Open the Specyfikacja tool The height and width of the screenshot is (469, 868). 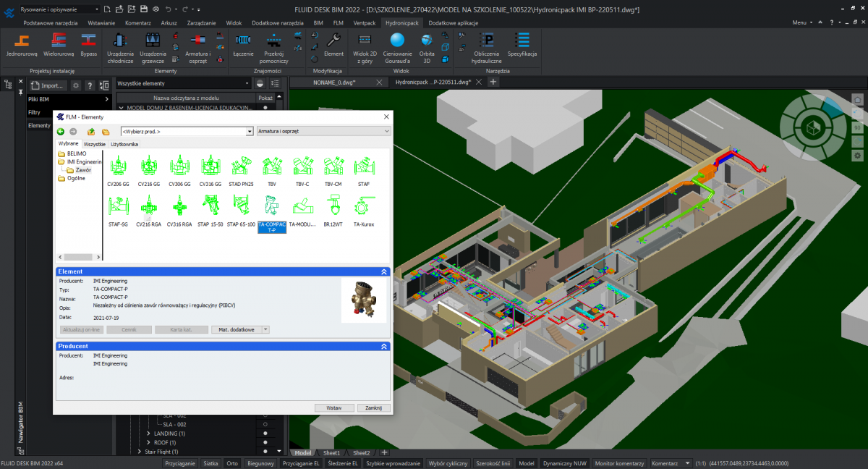click(522, 45)
